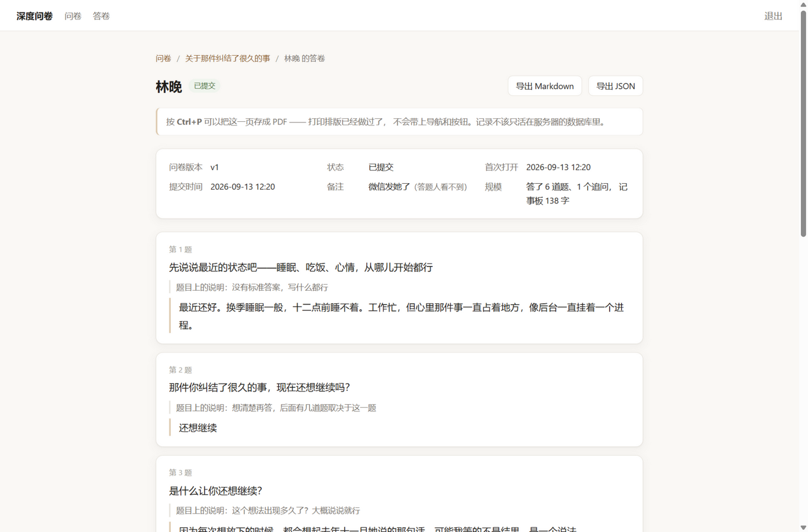Image resolution: width=808 pixels, height=532 pixels.
Task: Export the answers via 导出 JSON
Action: point(615,86)
